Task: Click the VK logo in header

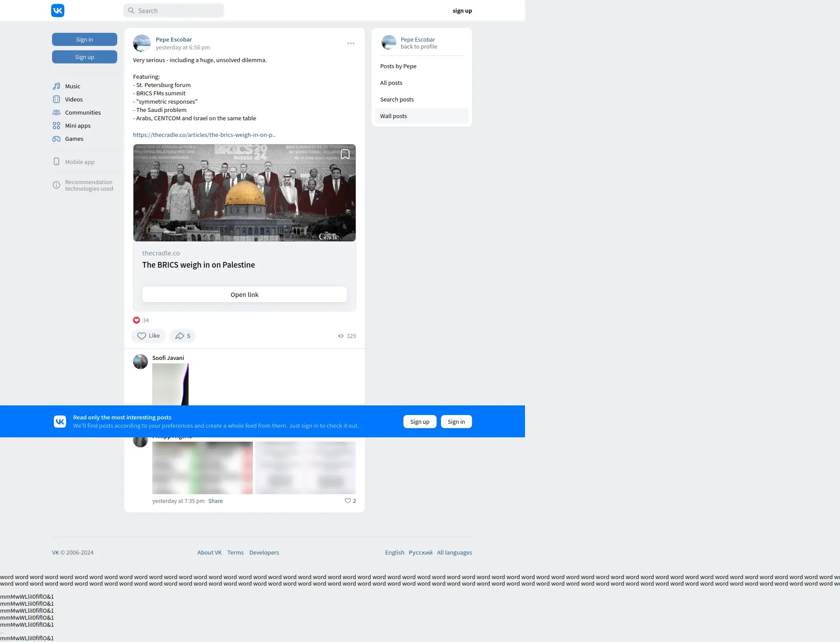Action: [x=58, y=10]
